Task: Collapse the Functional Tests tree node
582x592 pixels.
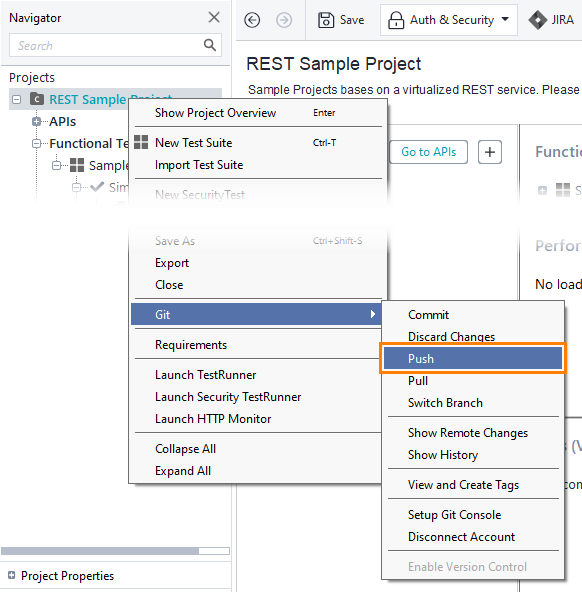Action: point(36,143)
